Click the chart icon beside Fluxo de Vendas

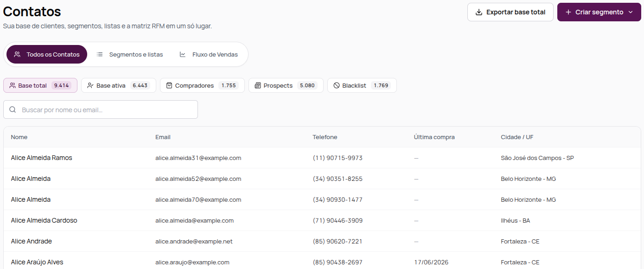point(183,54)
